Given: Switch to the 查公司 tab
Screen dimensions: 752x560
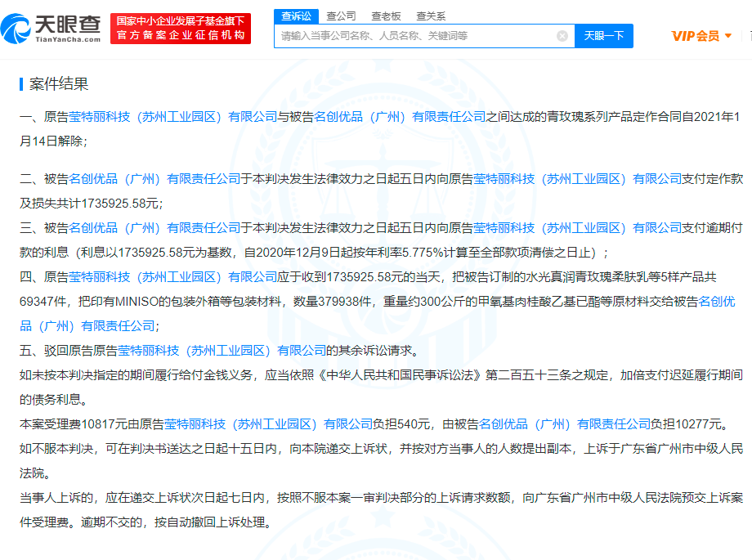Looking at the screenshot, I should coord(341,16).
